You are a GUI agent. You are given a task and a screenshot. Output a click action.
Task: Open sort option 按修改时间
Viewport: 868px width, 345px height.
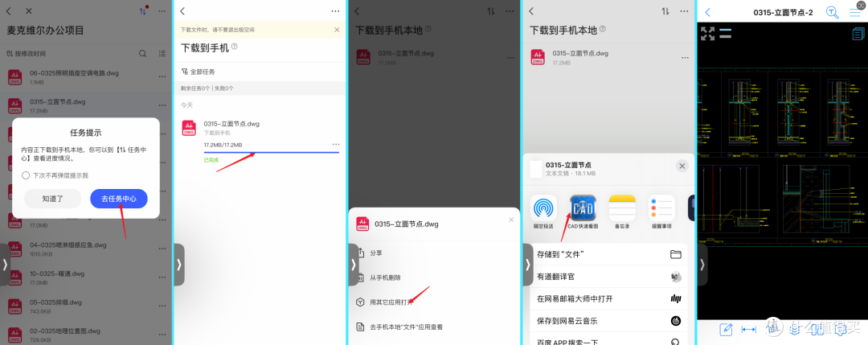pos(27,54)
